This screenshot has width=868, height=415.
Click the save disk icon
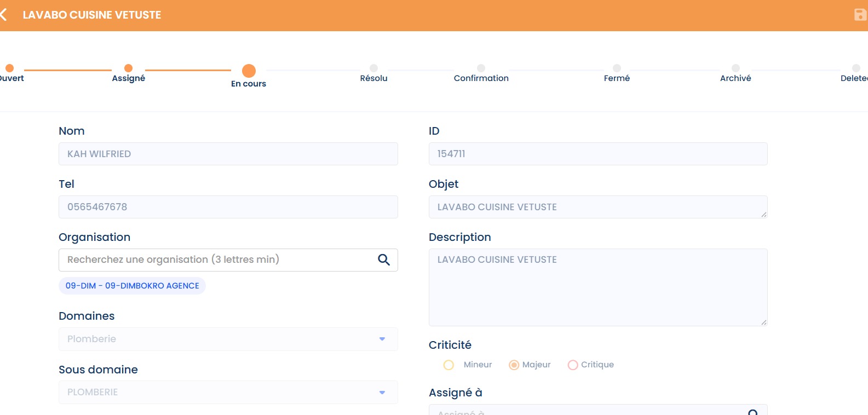(x=860, y=15)
